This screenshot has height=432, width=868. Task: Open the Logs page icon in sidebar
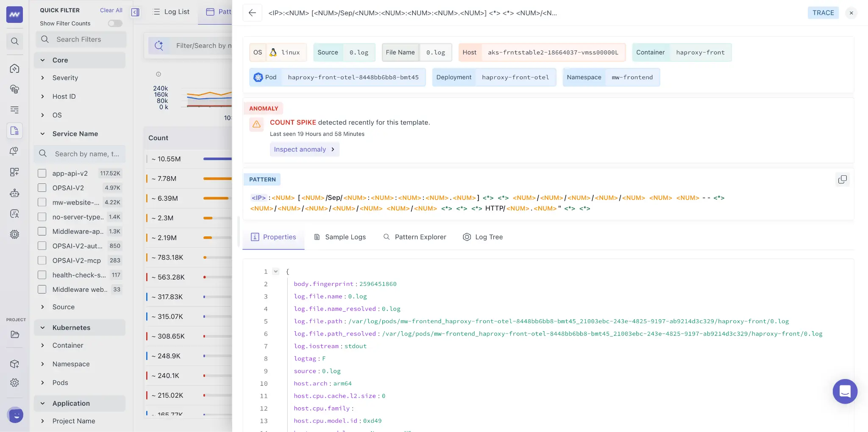coord(14,130)
